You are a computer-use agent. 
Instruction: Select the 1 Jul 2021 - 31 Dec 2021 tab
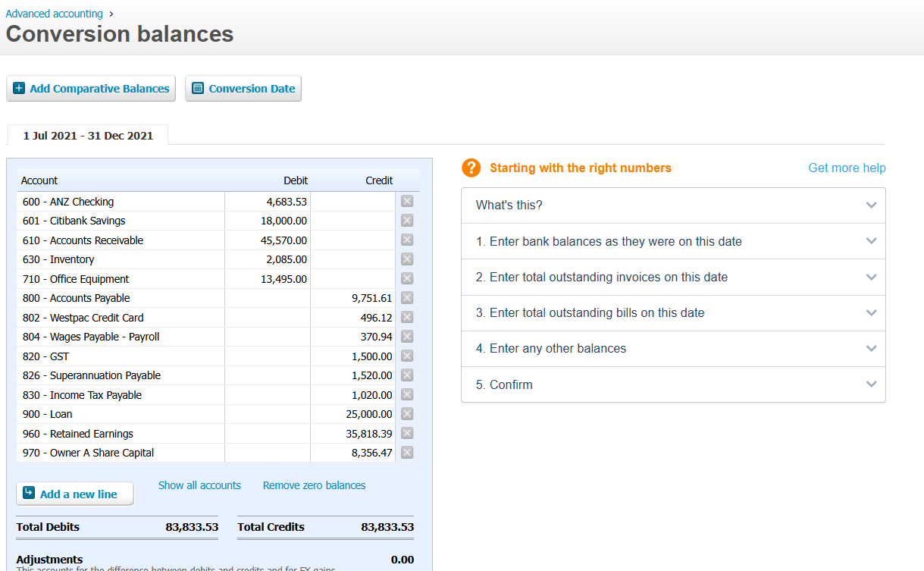coord(88,136)
